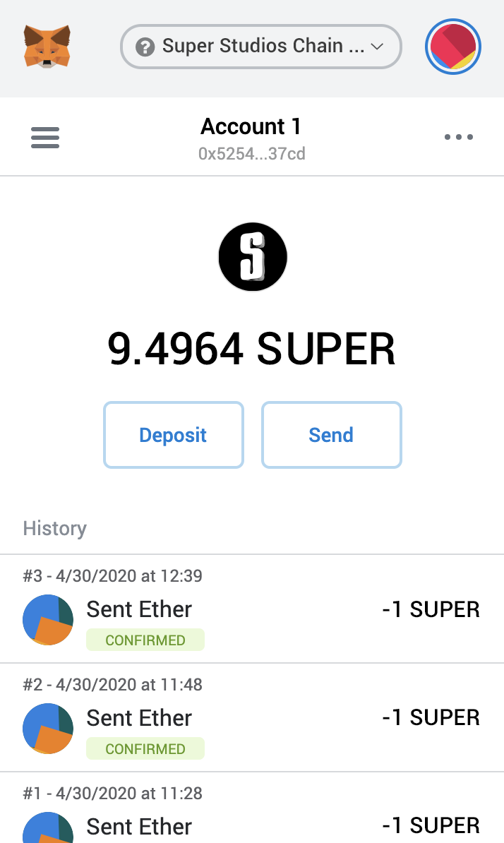This screenshot has height=843, width=504.
Task: Click transaction #2 identicon
Action: [x=48, y=728]
